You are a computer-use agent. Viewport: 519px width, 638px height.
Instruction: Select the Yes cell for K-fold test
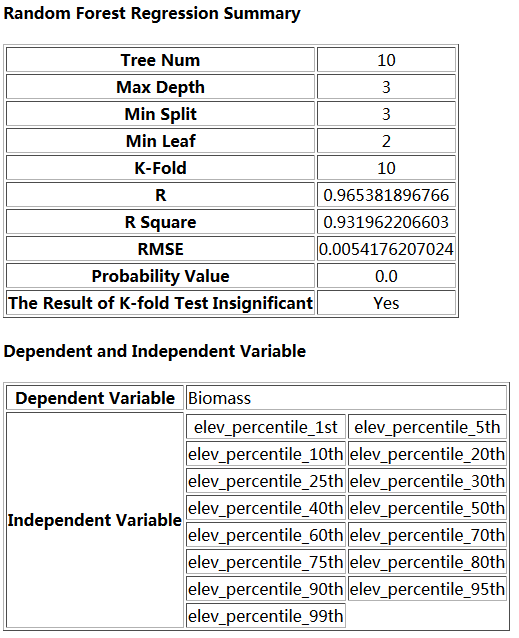point(386,303)
